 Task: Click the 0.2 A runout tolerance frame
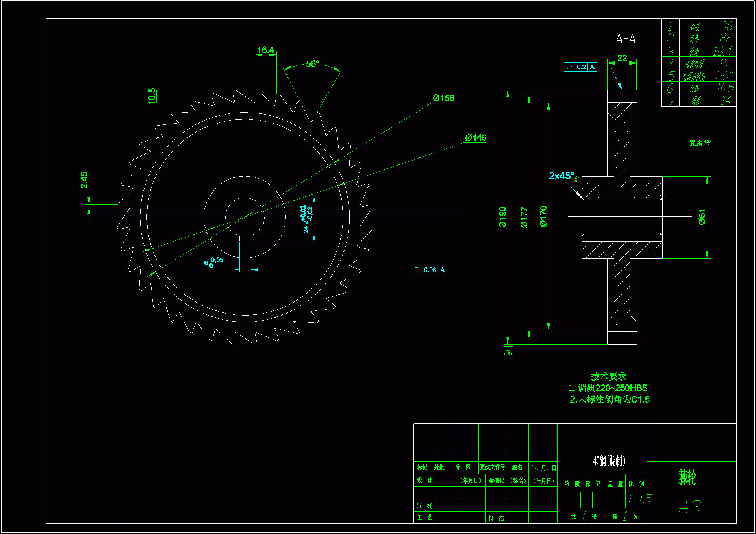point(580,67)
